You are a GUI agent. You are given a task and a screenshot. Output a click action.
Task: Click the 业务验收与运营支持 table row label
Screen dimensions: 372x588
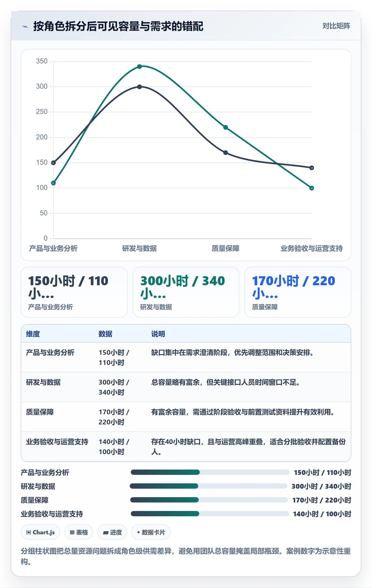pos(57,442)
